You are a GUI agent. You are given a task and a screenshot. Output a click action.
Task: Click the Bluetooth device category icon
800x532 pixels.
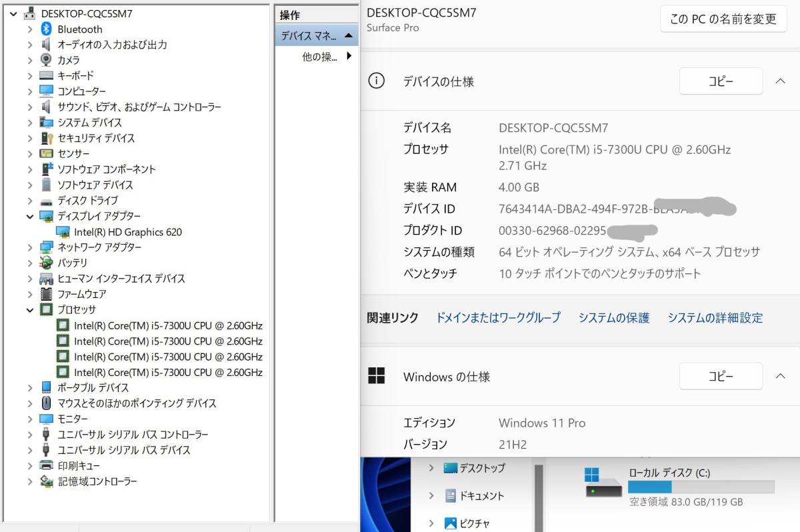46,29
